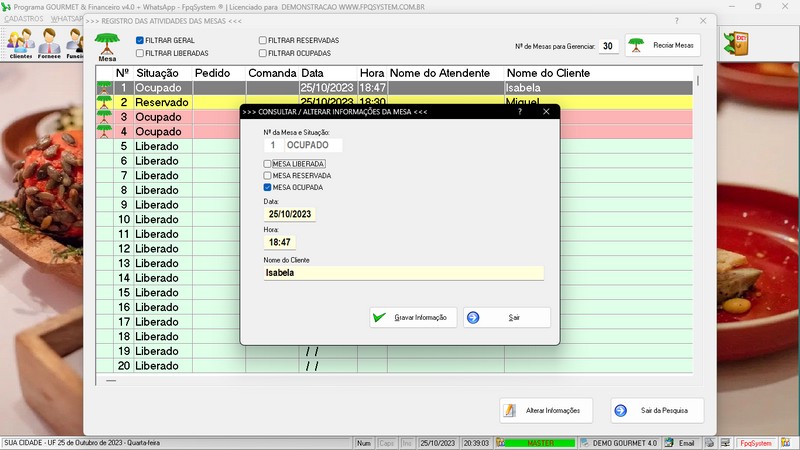Click the Recriar Mesas button
This screenshot has height=450, width=800.
(x=663, y=45)
